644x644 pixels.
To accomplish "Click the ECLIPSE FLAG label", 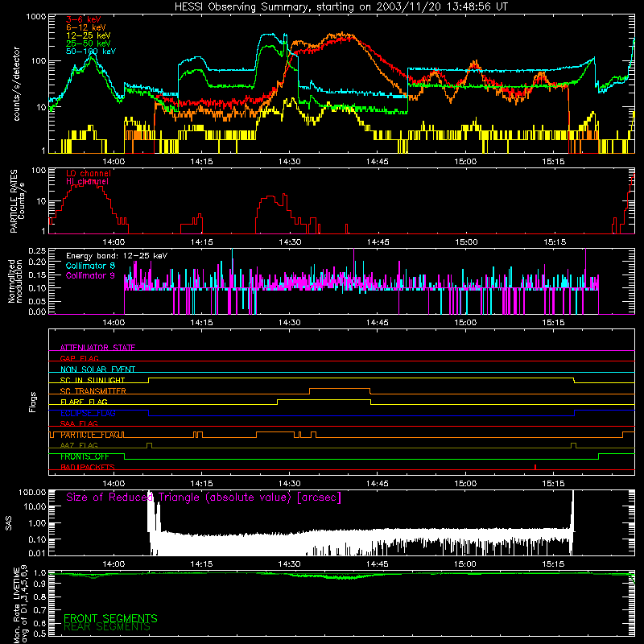I will (88, 413).
